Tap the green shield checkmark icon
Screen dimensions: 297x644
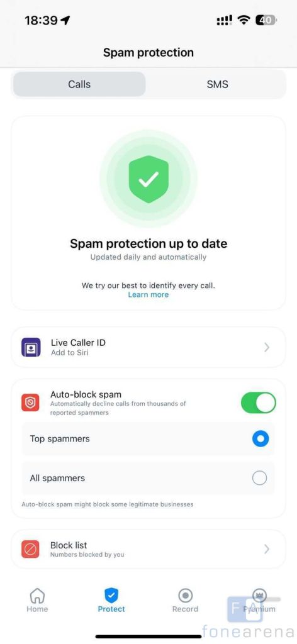coord(148,179)
